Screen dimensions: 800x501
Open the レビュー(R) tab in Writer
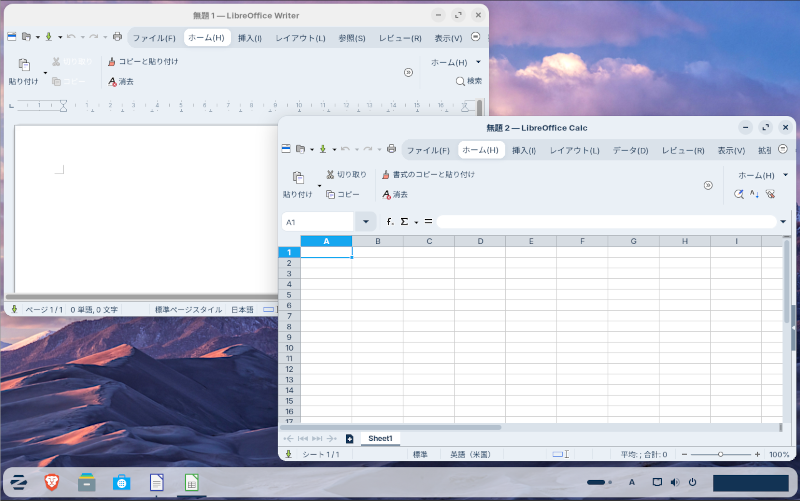click(x=400, y=38)
